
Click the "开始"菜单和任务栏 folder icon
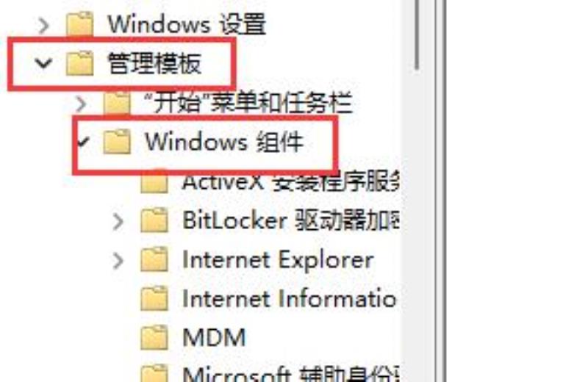117,102
